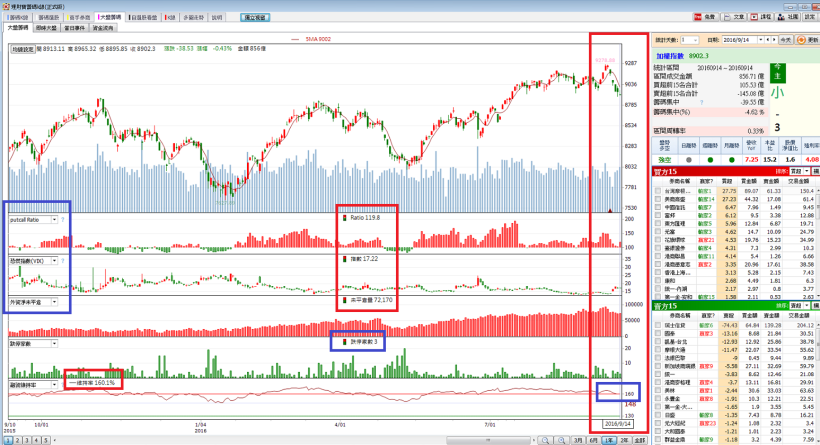Check the 台灣摩根 row checkbox
Screen dimensions: 820x445
(x=658, y=191)
